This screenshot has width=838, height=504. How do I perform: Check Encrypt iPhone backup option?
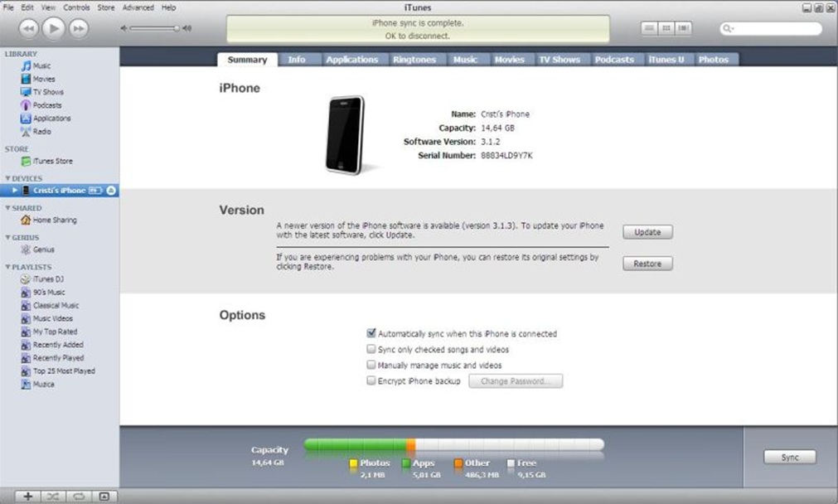click(x=371, y=381)
